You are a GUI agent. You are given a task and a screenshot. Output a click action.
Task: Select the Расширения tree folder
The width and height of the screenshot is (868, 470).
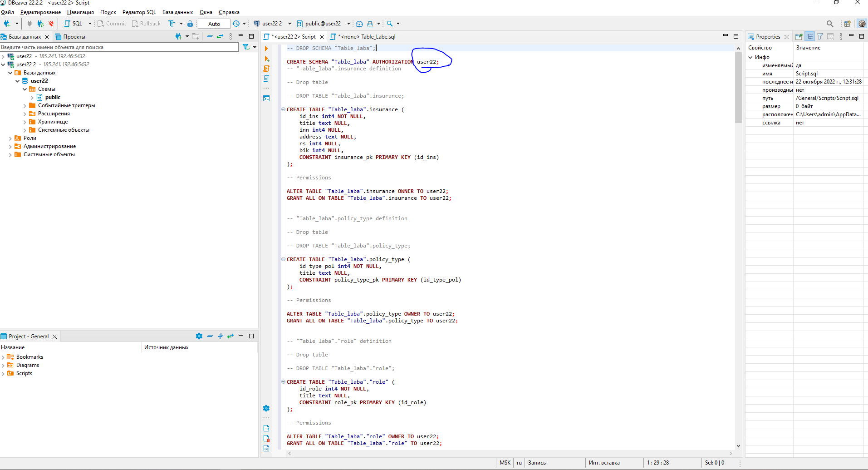click(54, 114)
